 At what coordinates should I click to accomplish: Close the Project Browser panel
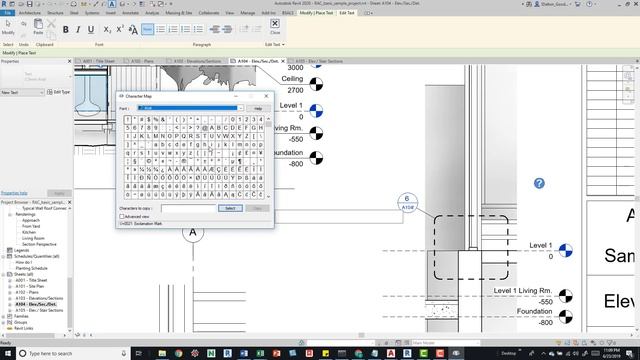click(69, 202)
